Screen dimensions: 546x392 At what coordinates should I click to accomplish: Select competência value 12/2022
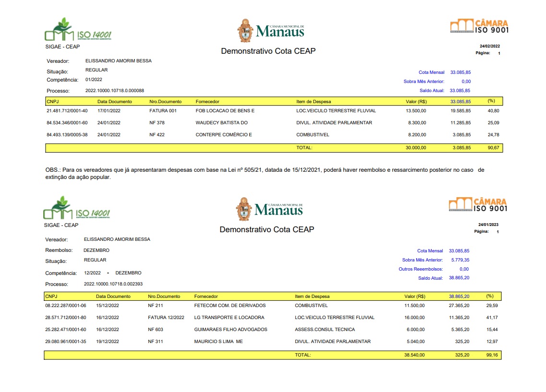92,273
